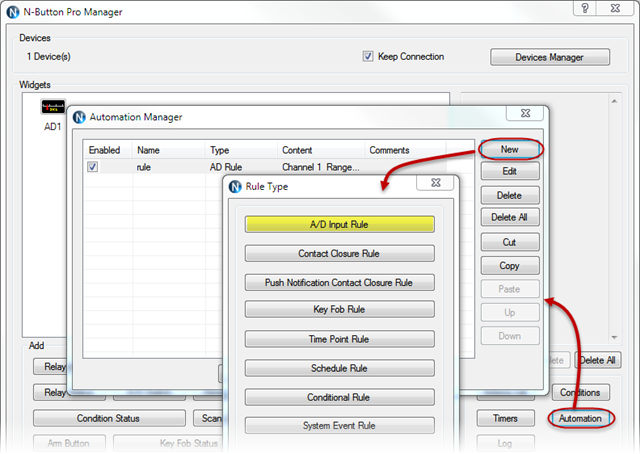The height and width of the screenshot is (454, 640).
Task: Add a Condition Status widget
Action: click(109, 418)
